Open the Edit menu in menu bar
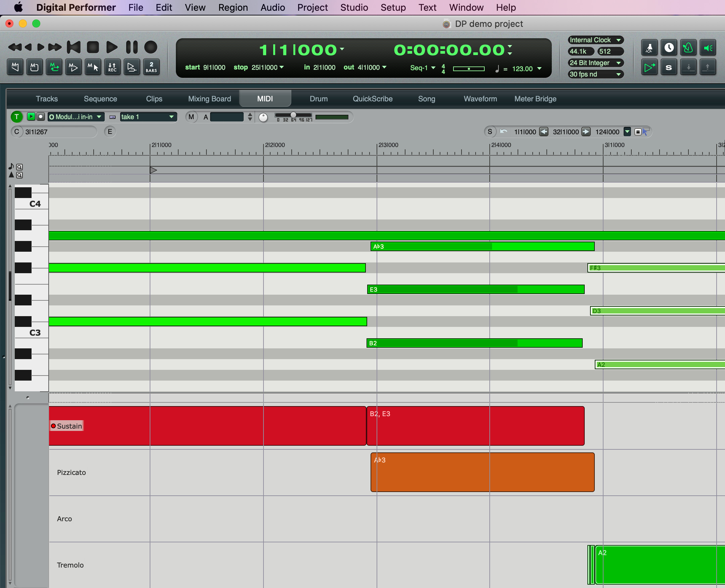The height and width of the screenshot is (588, 725). (x=164, y=7)
